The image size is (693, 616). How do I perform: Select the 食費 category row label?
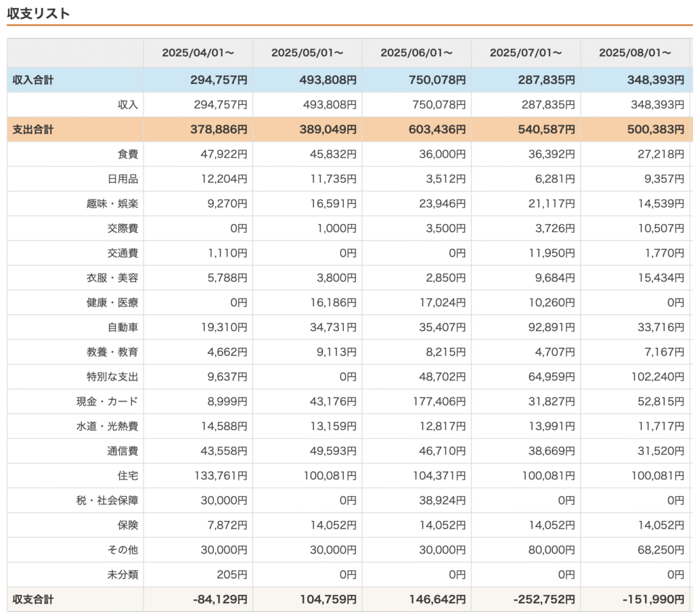[x=127, y=154]
